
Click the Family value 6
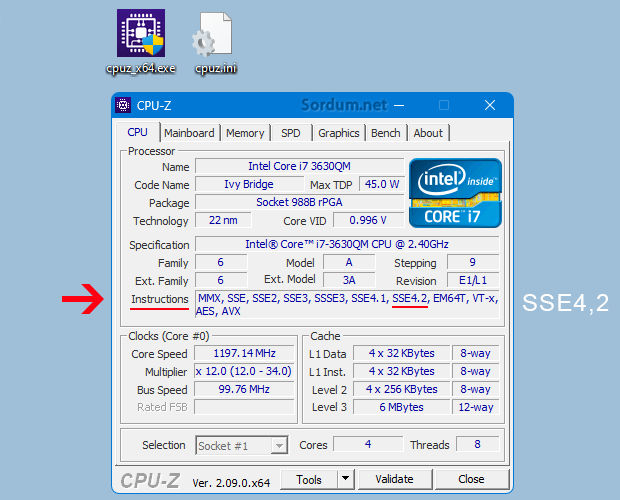(221, 262)
